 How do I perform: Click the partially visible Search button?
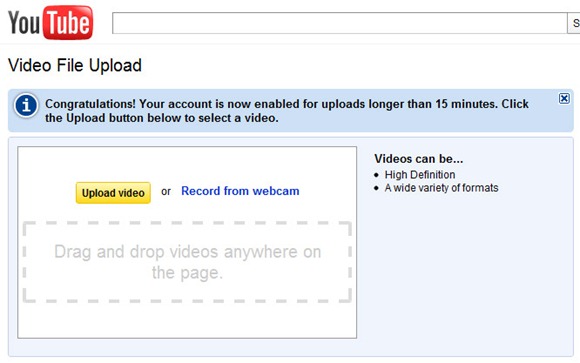(574, 23)
